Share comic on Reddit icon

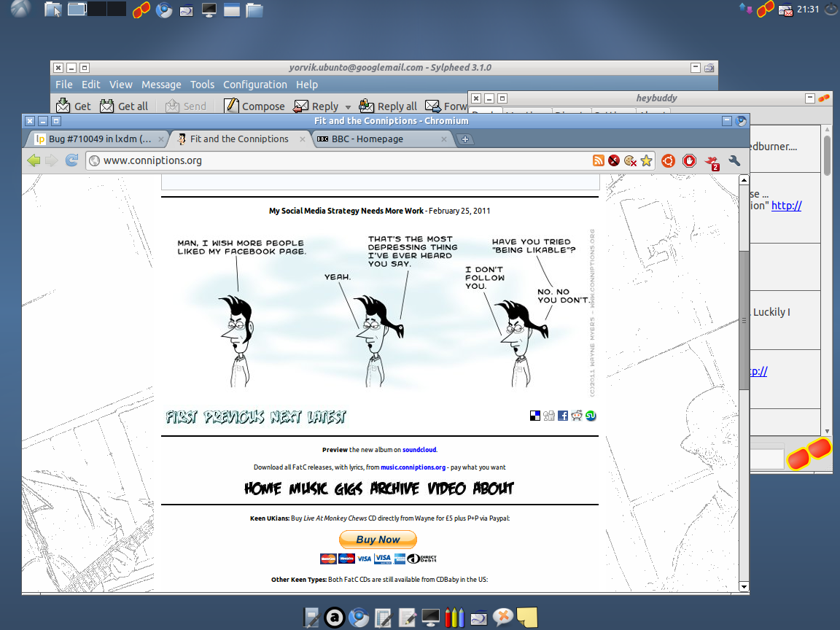[x=577, y=416]
